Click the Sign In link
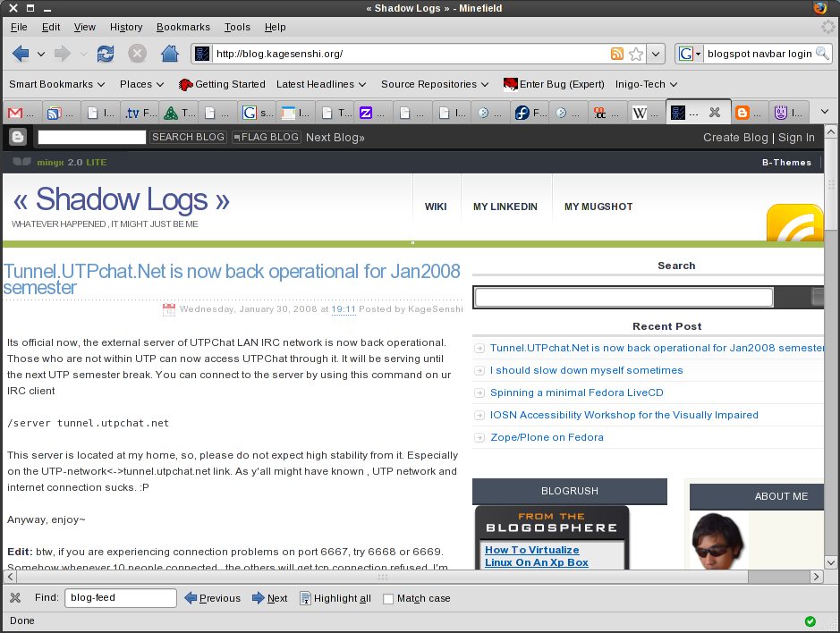840x633 pixels. tap(796, 138)
